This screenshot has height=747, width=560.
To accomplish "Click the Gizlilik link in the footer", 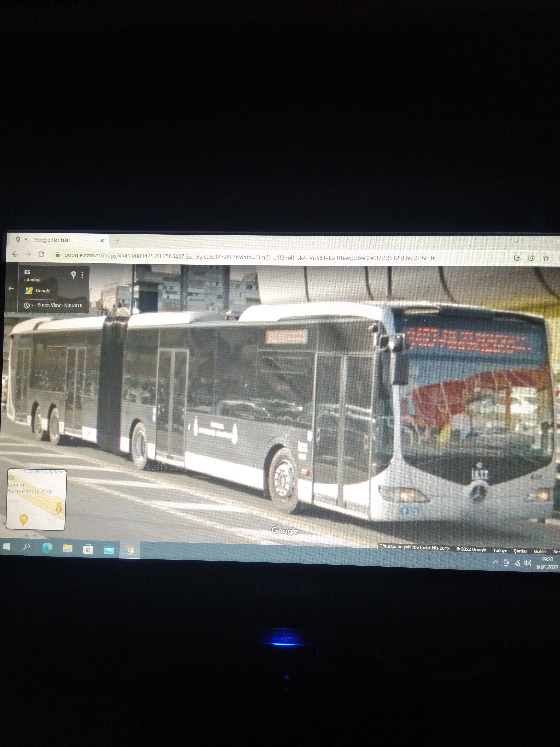I will [x=540, y=551].
